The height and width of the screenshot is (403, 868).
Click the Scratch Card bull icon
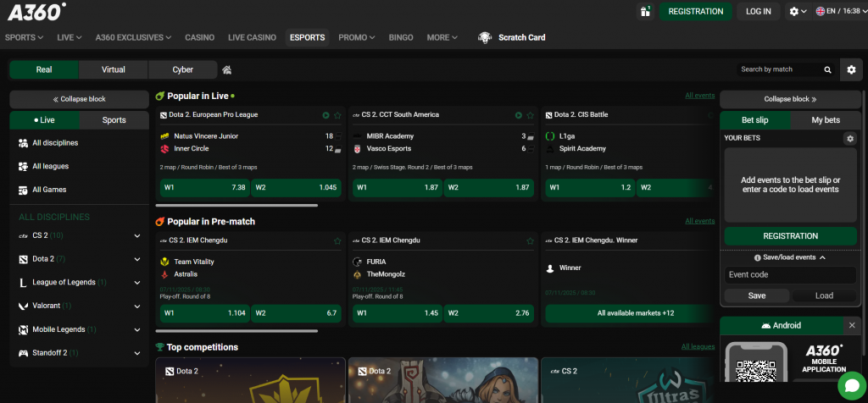[485, 37]
